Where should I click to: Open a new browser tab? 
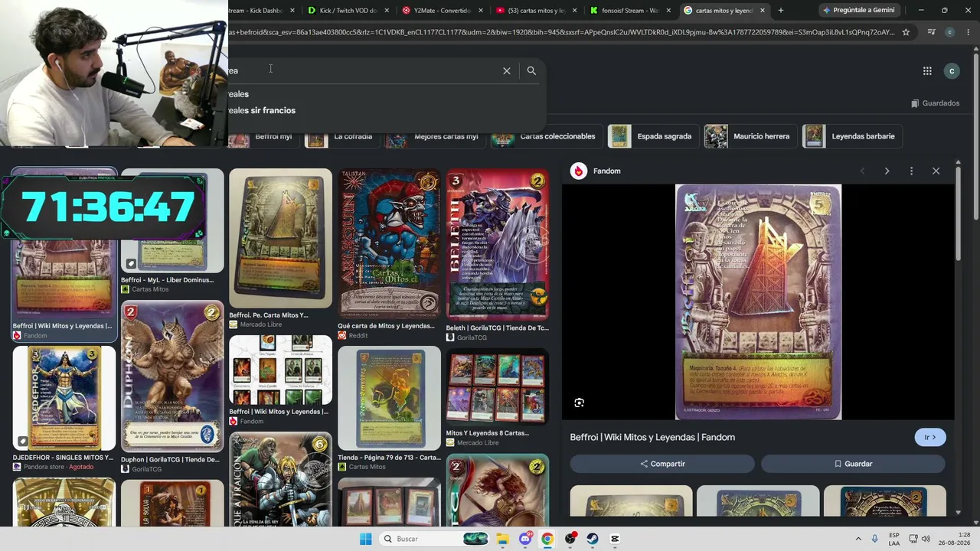(780, 11)
